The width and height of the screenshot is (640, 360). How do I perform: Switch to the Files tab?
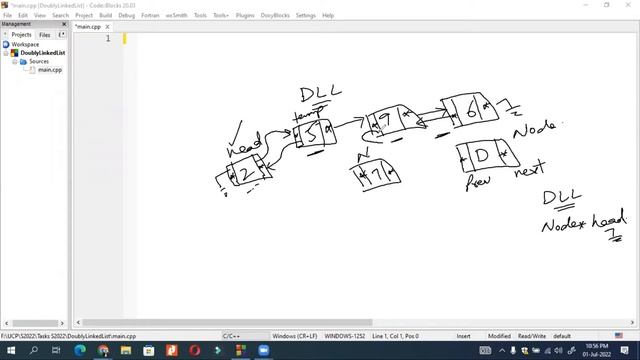[45, 35]
